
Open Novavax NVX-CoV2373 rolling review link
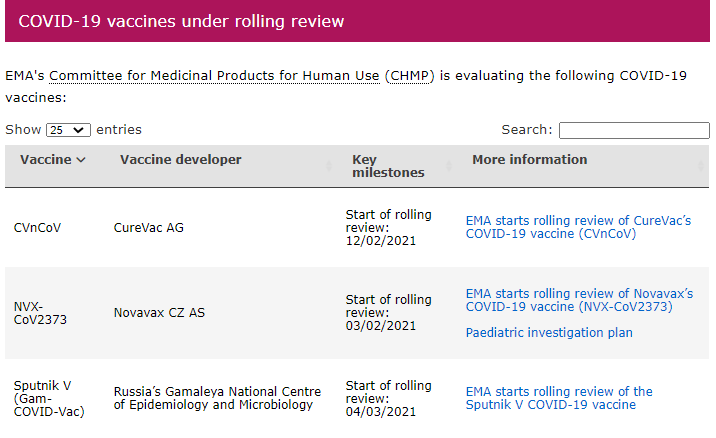click(579, 300)
